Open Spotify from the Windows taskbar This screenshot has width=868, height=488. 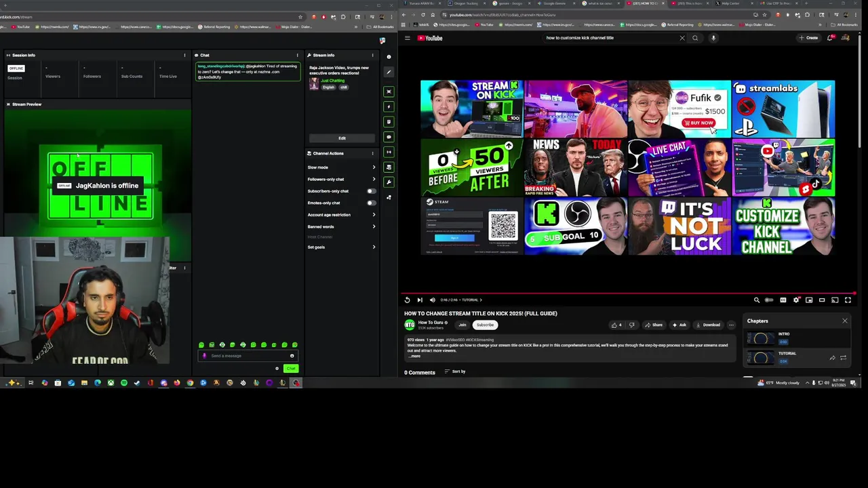(x=124, y=383)
